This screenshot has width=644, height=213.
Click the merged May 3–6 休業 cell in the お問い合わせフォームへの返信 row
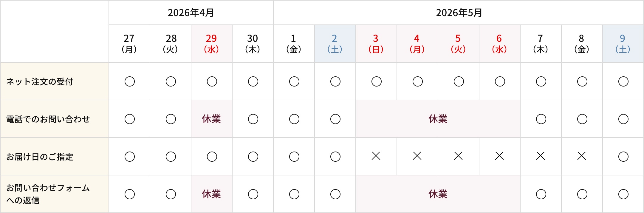438,194
